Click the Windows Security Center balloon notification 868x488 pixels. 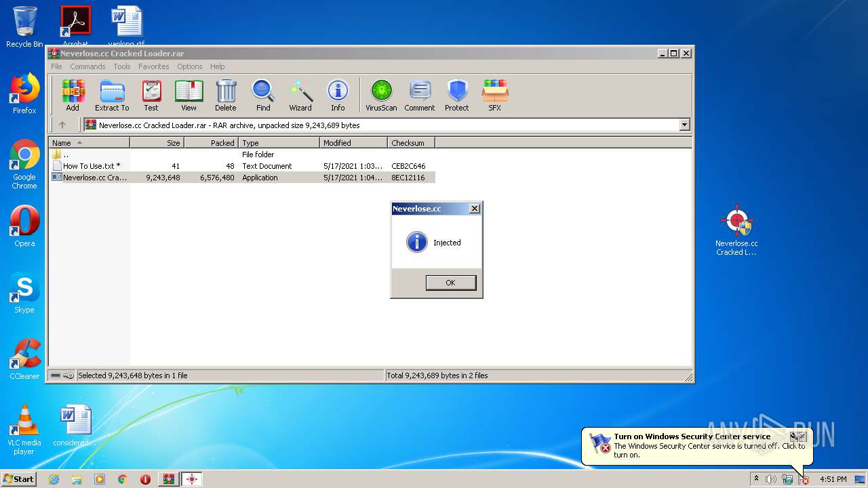(x=696, y=446)
